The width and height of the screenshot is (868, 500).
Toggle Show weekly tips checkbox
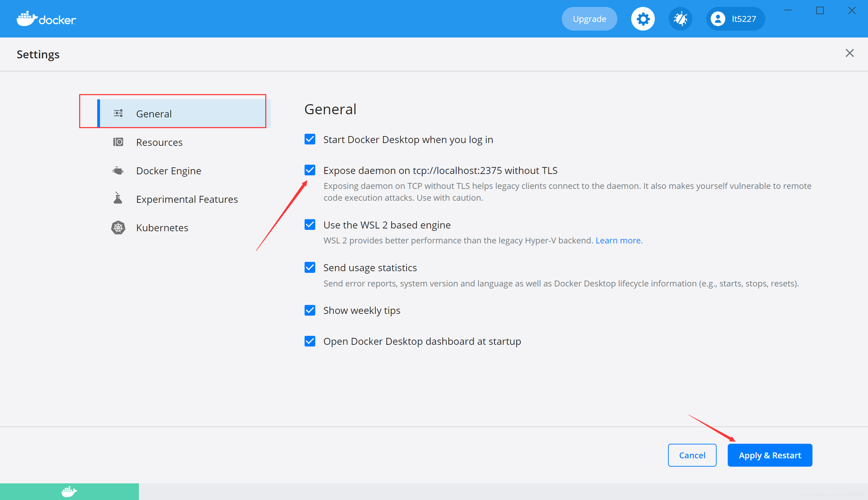(x=310, y=310)
